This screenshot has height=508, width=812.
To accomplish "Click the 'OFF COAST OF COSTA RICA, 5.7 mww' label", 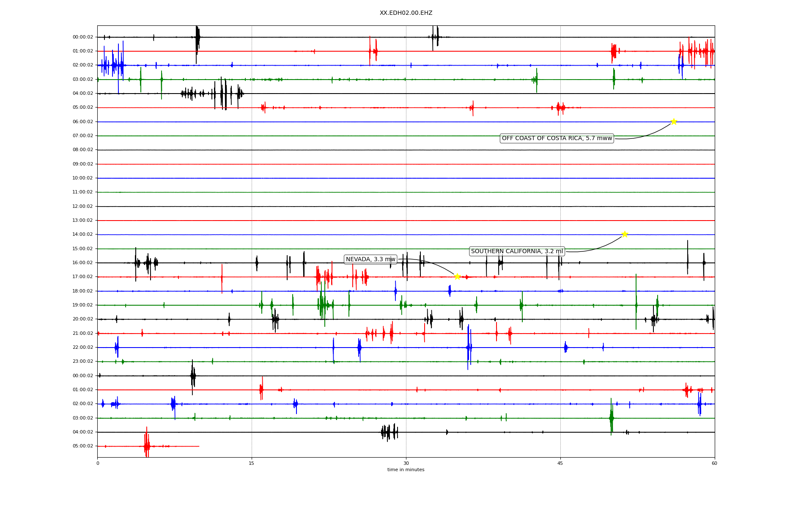I will [x=557, y=138].
